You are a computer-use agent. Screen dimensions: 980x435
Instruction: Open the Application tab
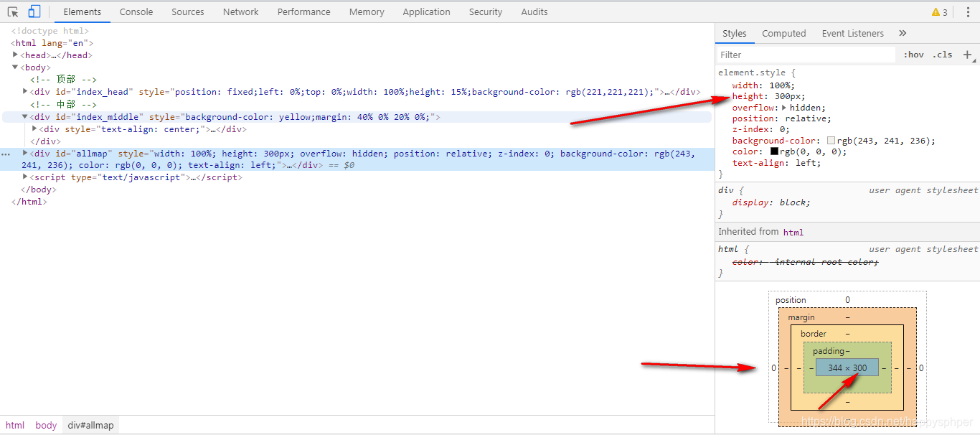[x=427, y=12]
